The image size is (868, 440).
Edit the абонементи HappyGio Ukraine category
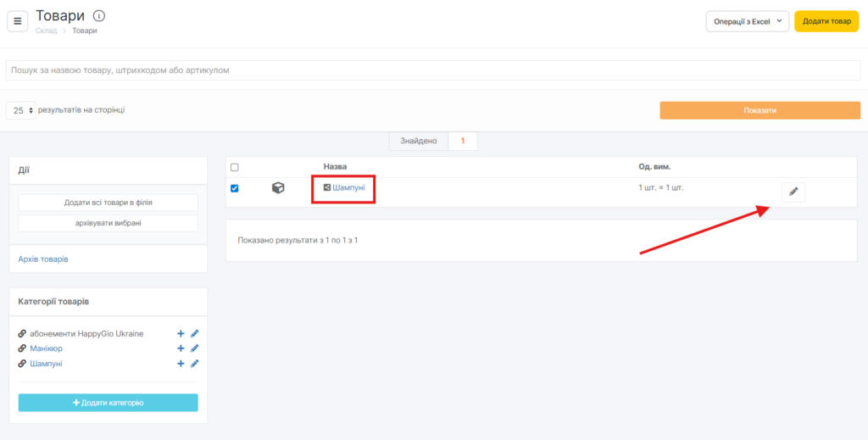click(194, 334)
